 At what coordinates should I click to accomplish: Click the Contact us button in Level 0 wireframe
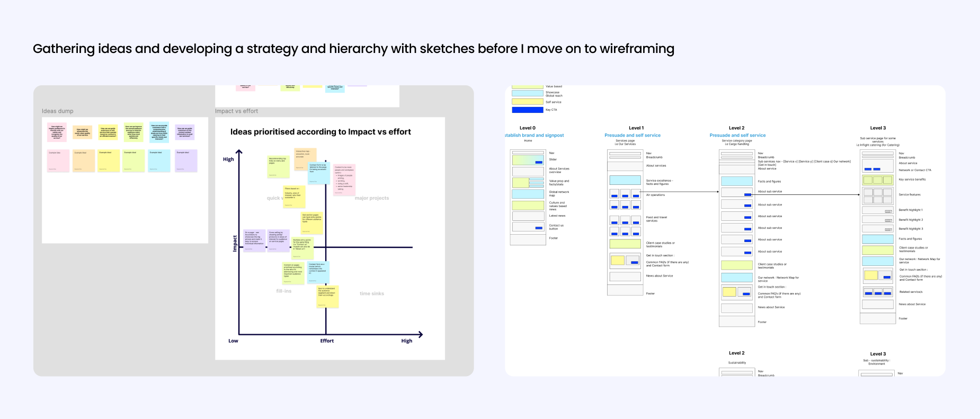(539, 228)
